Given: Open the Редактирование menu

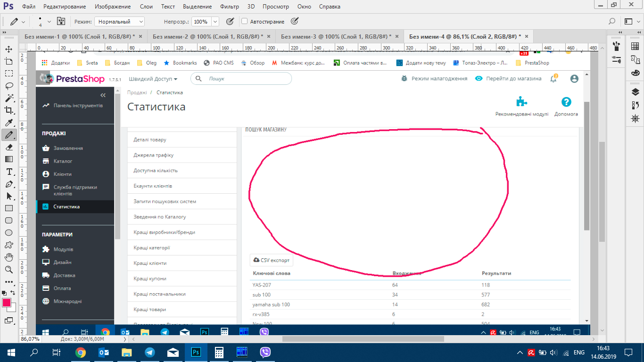Looking at the screenshot, I should coord(65,7).
